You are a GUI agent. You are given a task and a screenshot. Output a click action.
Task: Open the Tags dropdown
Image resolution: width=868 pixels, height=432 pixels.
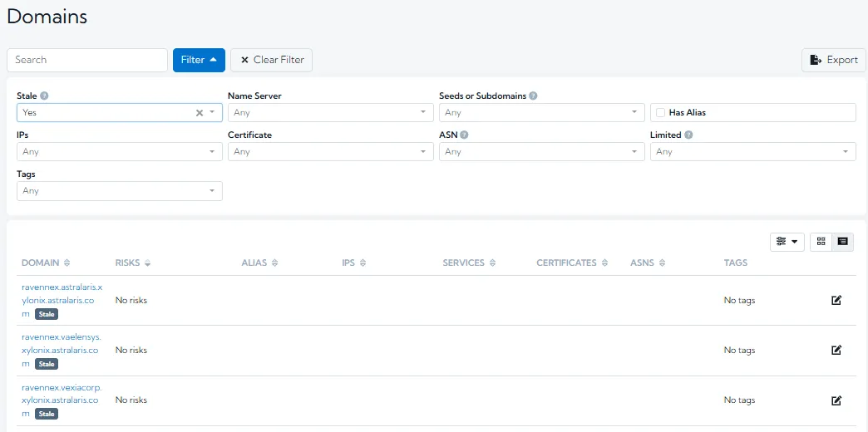coord(120,191)
